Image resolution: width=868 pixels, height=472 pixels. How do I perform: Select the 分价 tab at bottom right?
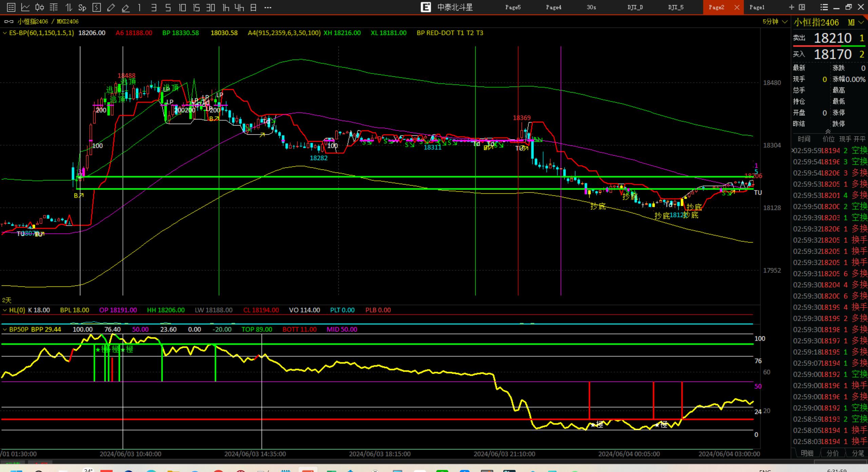coord(833,453)
